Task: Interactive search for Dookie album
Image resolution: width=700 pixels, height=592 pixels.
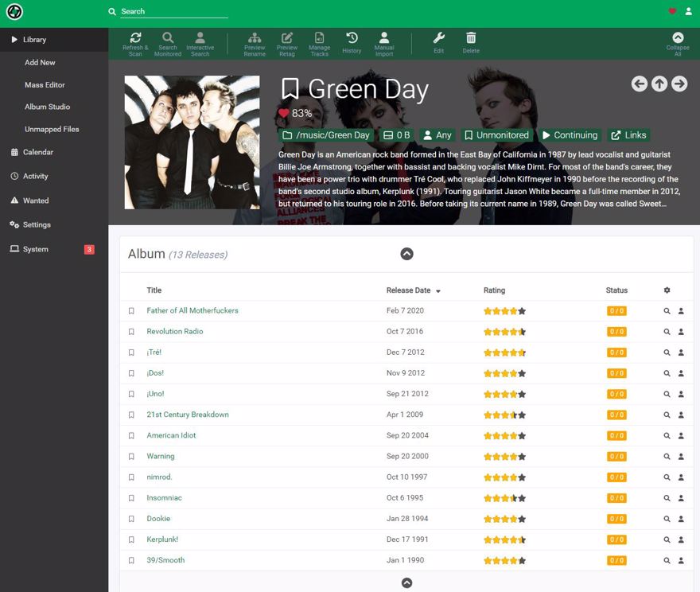Action: click(x=681, y=519)
